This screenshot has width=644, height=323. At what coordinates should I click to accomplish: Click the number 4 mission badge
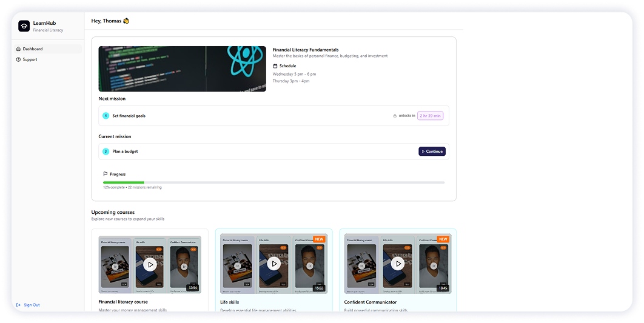click(106, 116)
